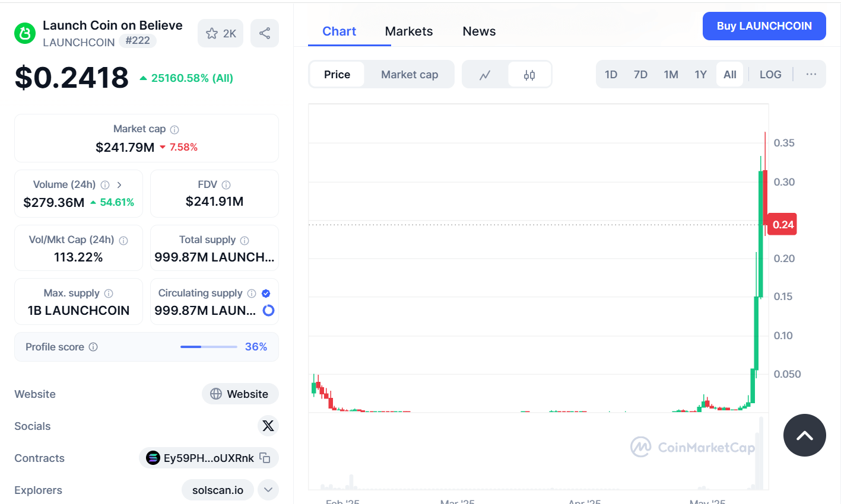This screenshot has width=841, height=504.
Task: Click the $279.36M volume value
Action: coord(54,202)
